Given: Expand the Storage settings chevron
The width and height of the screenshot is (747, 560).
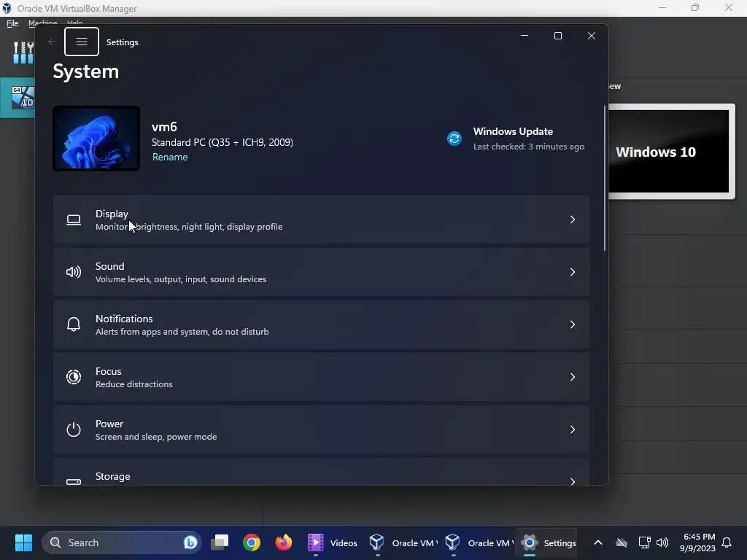Looking at the screenshot, I should tap(572, 481).
